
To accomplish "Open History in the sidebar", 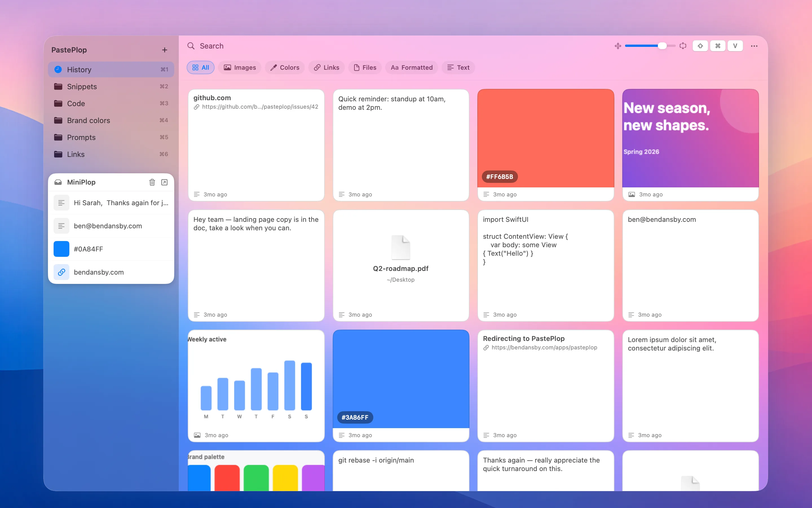I will [111, 69].
